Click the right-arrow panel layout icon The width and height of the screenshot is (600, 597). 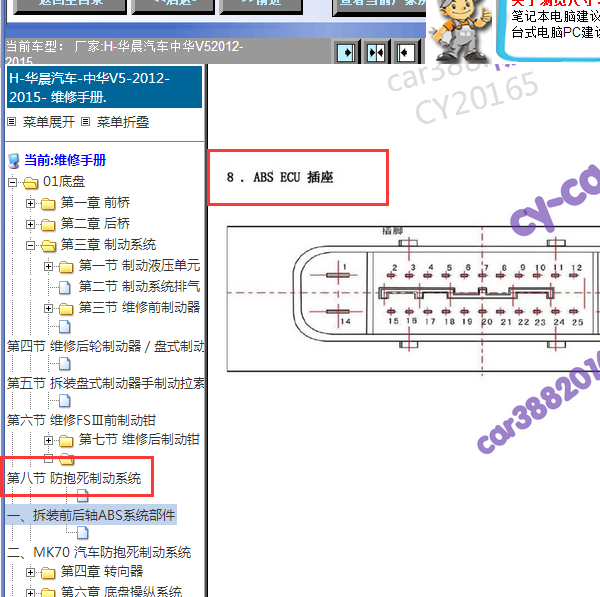click(346, 52)
